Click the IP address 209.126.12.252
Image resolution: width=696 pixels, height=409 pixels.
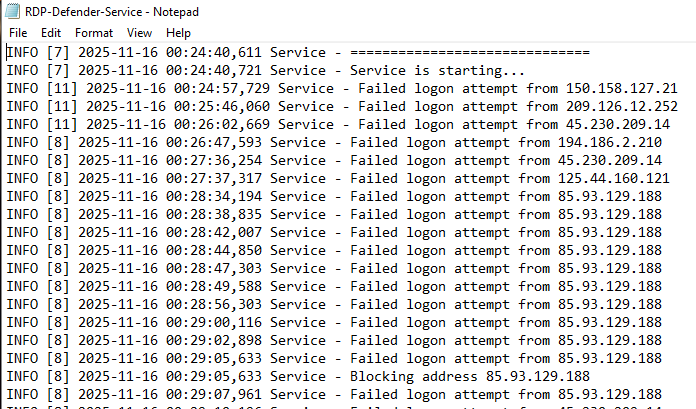tap(621, 107)
